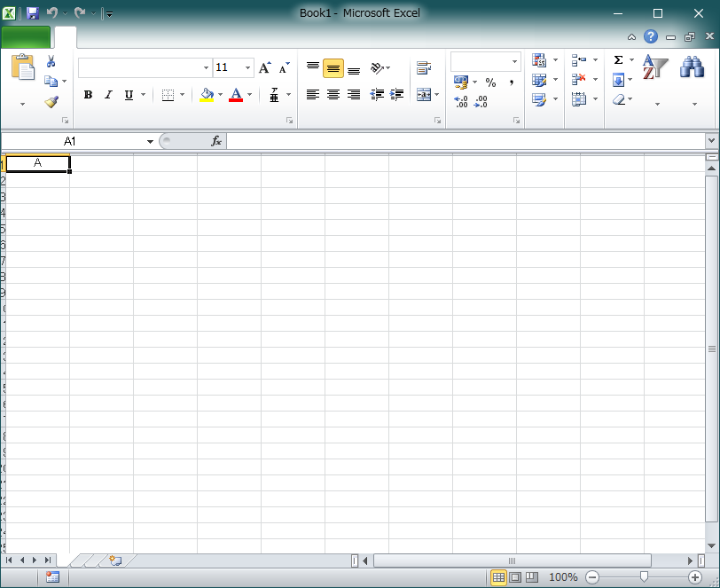Expand the formula bar

click(x=712, y=140)
